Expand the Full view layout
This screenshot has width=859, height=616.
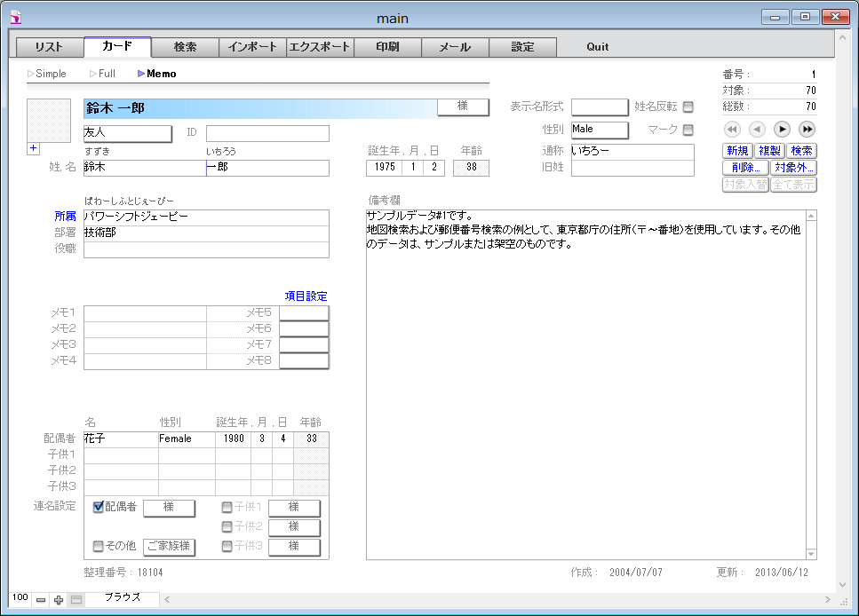102,74
